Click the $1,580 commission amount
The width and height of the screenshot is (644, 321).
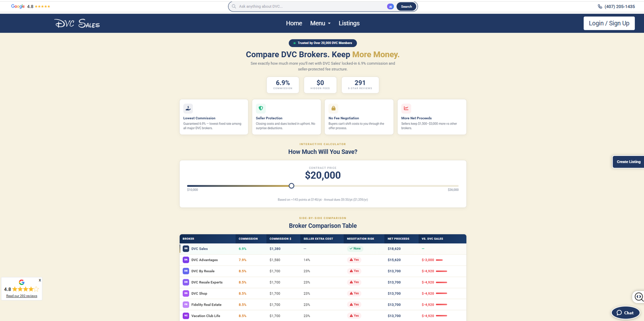[x=275, y=260]
